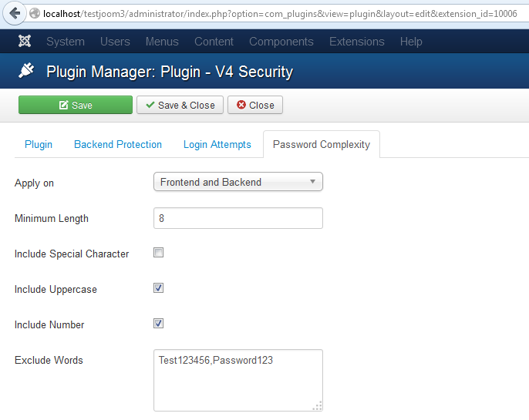Uncheck the Include Number checkbox

coord(158,324)
